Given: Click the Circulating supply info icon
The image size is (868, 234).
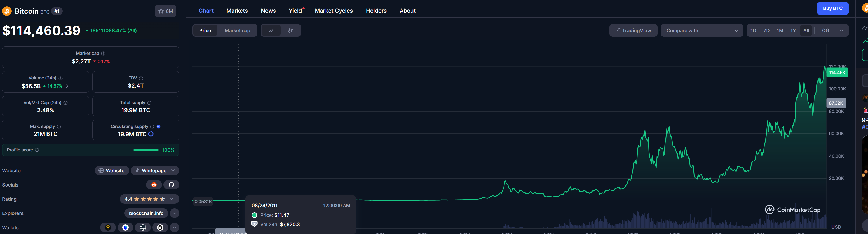Looking at the screenshot, I should [x=152, y=127].
